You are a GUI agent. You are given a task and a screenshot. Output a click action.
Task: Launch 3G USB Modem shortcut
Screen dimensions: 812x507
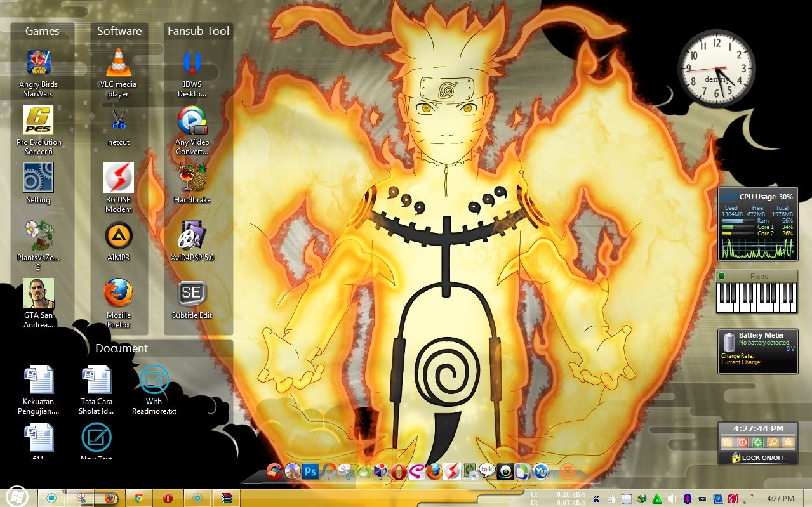[119, 188]
